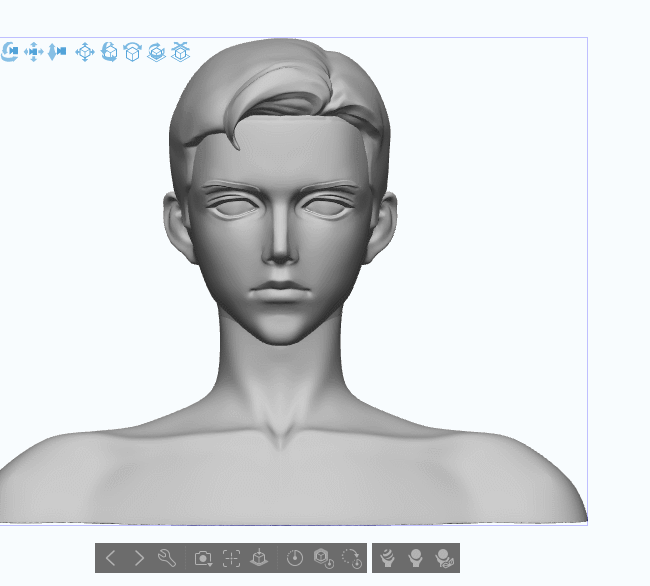The image size is (650, 586).
Task: Select the free rotate object icon
Action: tap(109, 52)
